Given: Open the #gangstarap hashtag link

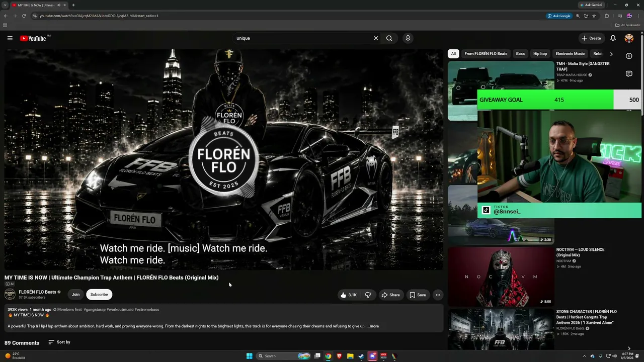Looking at the screenshot, I should pos(96,310).
